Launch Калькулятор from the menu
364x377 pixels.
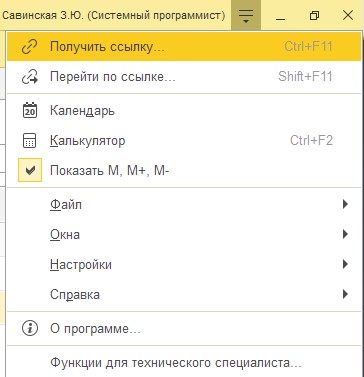point(184,140)
